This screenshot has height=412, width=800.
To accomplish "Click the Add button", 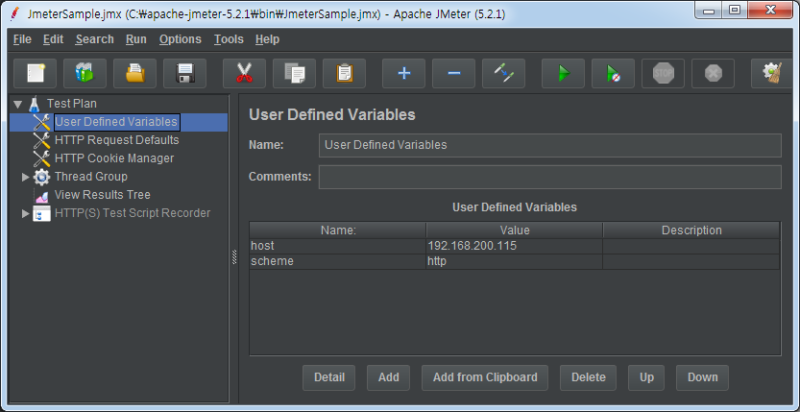I will coord(388,378).
